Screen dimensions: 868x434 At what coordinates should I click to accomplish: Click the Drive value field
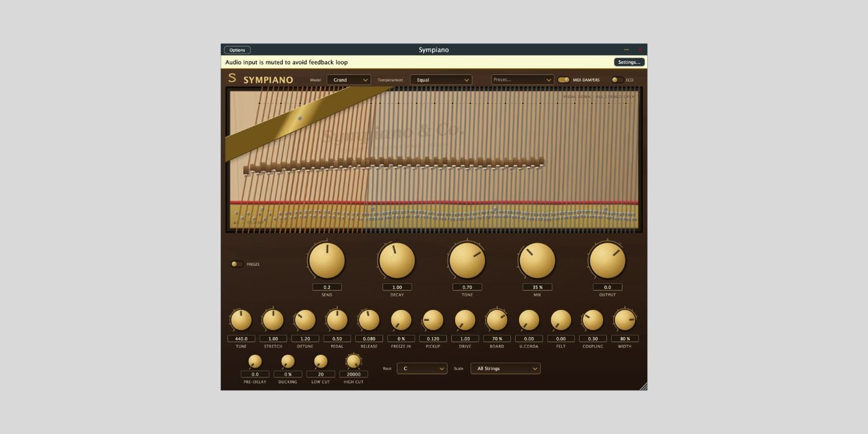point(465,339)
